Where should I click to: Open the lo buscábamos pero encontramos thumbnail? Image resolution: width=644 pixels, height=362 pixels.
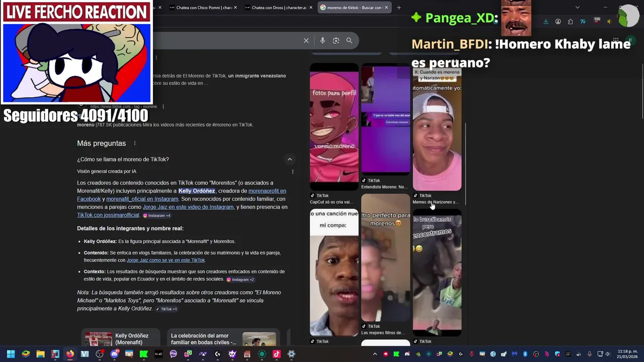[x=437, y=274]
